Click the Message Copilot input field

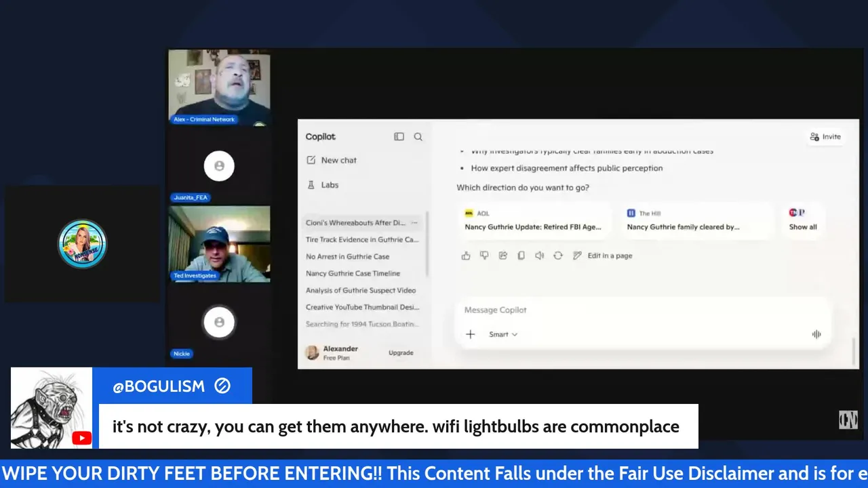(x=644, y=310)
